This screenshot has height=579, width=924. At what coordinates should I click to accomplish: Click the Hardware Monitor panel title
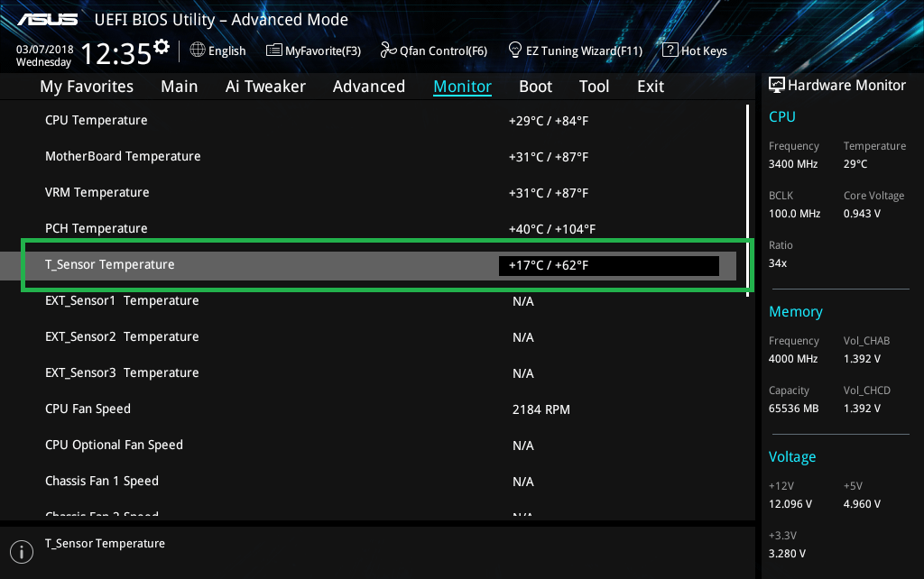[x=846, y=86]
